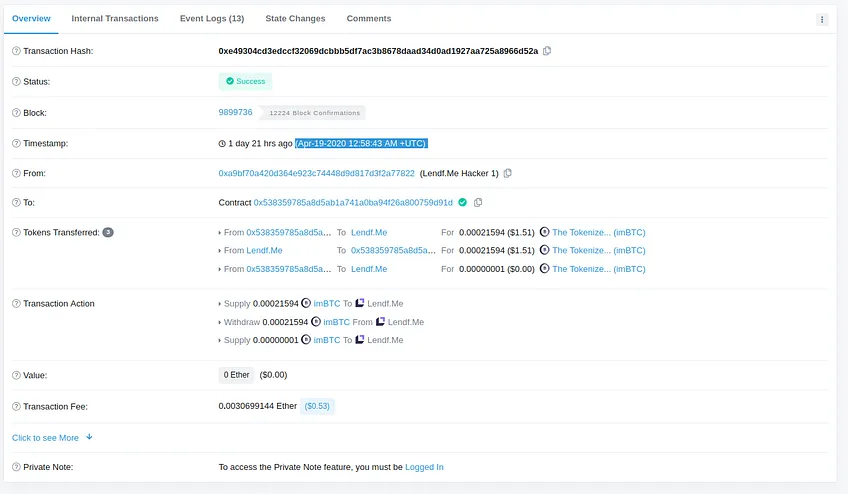Copy the To contract address icon
Image resolution: width=848 pixels, height=494 pixels.
tap(478, 202)
